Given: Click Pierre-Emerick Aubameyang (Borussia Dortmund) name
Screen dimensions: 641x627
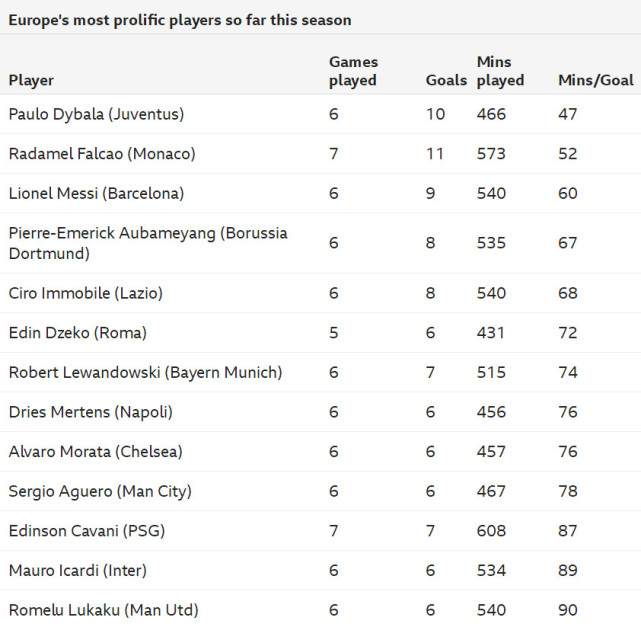Looking at the screenshot, I should [x=148, y=243].
